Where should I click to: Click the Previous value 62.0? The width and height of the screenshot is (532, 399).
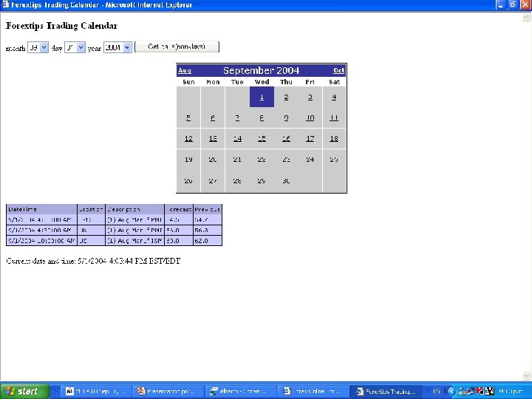coord(201,241)
